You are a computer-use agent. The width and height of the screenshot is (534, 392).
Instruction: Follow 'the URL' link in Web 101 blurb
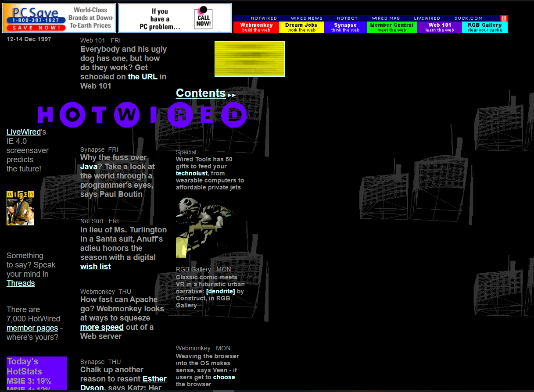click(x=143, y=77)
